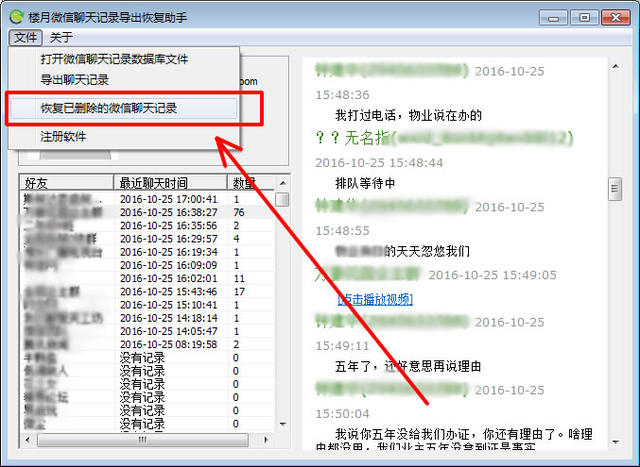This screenshot has width=640, height=467.
Task: Sort by 最近聊天时间 column header
Action: 170,183
